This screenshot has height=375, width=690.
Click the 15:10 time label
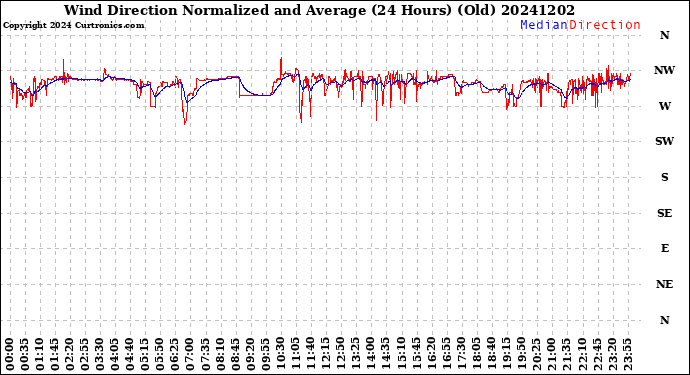401,355
